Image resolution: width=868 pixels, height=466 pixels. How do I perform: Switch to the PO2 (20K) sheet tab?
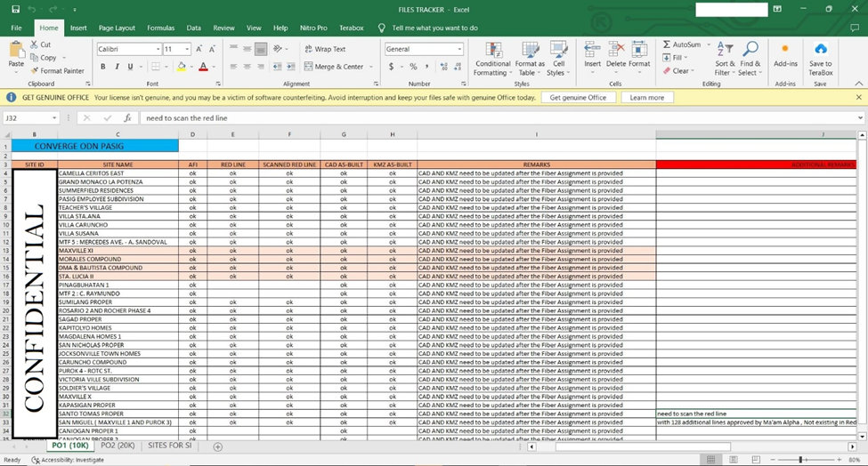coord(118,445)
